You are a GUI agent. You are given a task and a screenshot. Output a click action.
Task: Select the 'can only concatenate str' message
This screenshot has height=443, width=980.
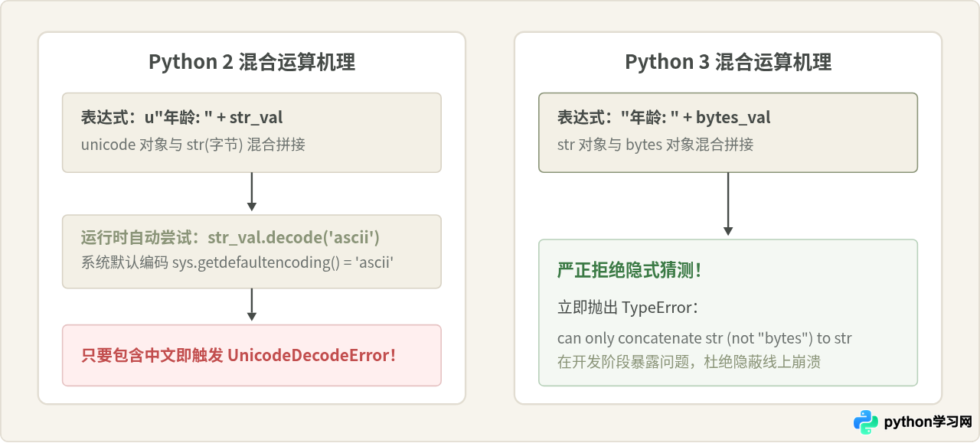click(x=704, y=338)
